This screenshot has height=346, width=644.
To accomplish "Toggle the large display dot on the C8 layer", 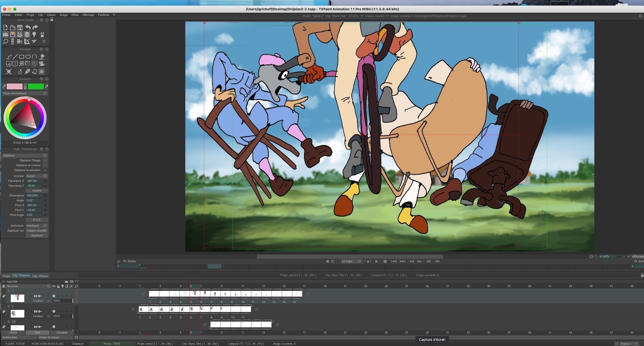I will click(x=54, y=327).
